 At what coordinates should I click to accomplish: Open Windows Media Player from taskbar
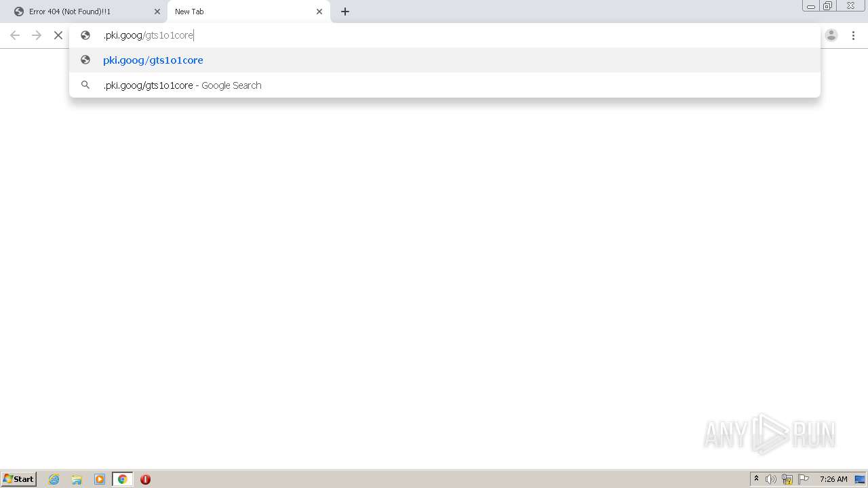100,479
